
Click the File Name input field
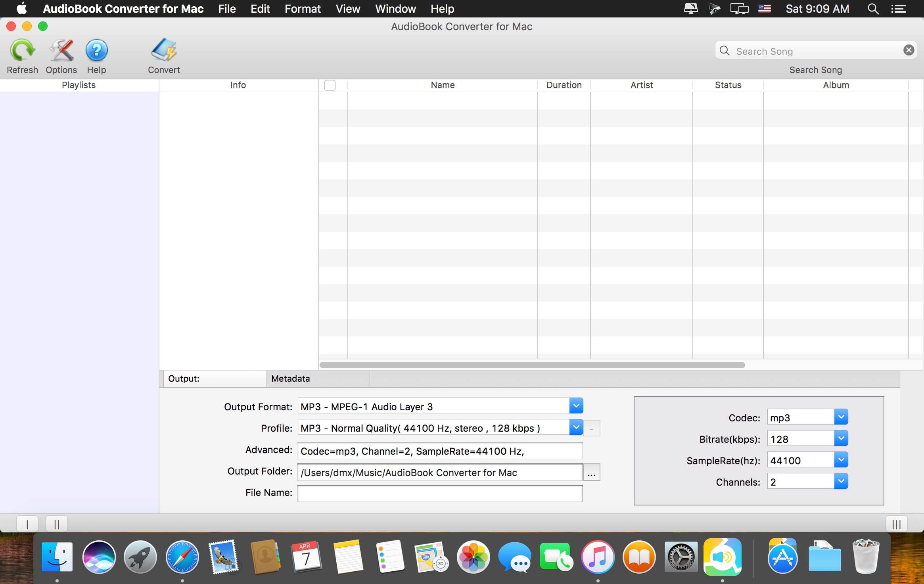click(x=440, y=494)
